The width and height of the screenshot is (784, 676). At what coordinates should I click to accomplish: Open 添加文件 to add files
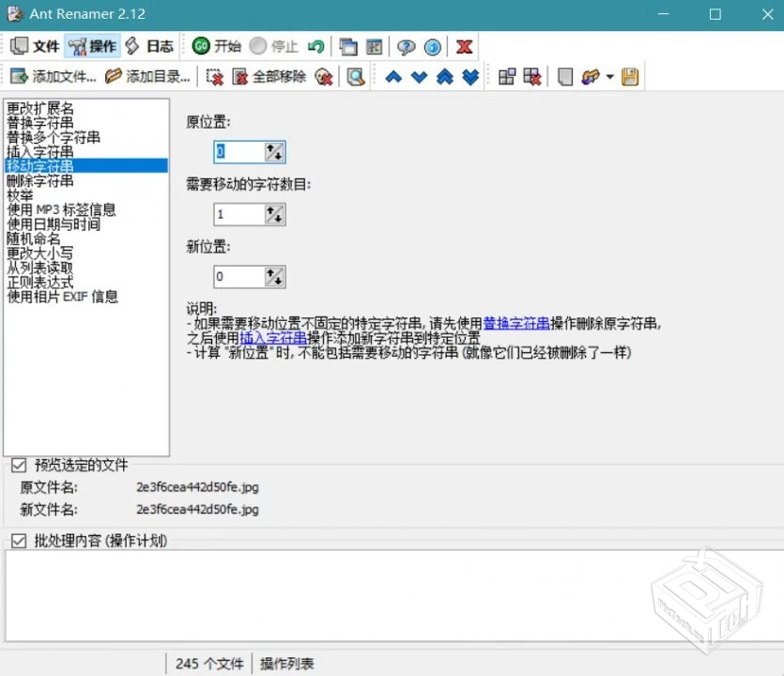point(47,76)
